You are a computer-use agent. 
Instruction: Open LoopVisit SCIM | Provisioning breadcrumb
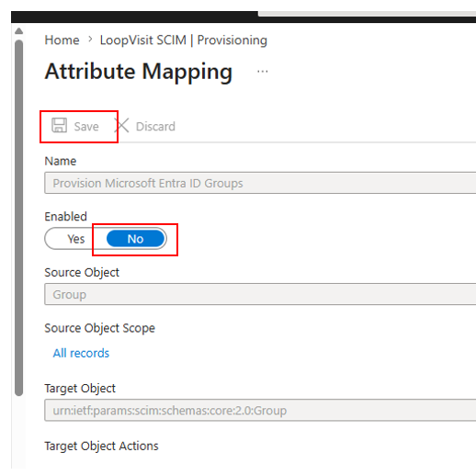click(184, 40)
